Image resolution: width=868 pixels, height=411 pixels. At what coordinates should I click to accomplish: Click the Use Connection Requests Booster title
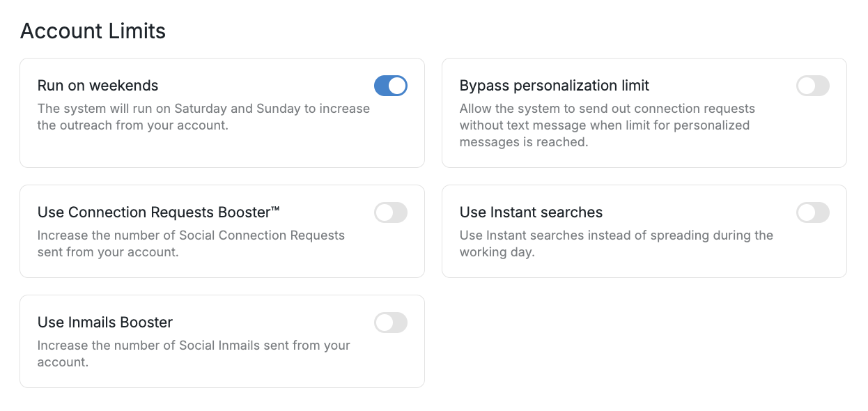155,212
